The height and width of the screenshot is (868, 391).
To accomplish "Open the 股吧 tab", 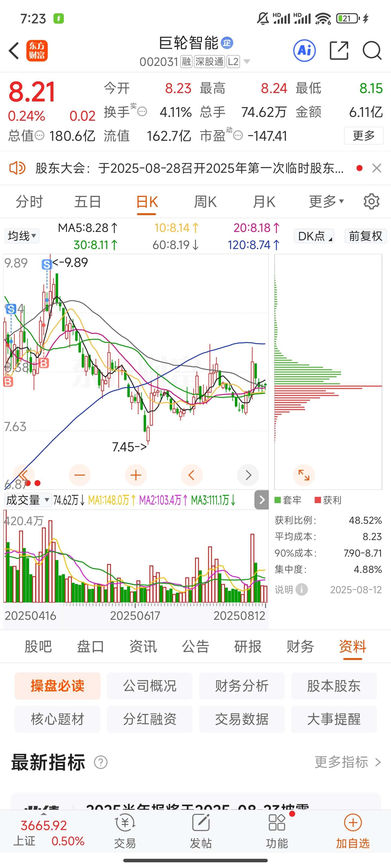I will click(x=38, y=646).
